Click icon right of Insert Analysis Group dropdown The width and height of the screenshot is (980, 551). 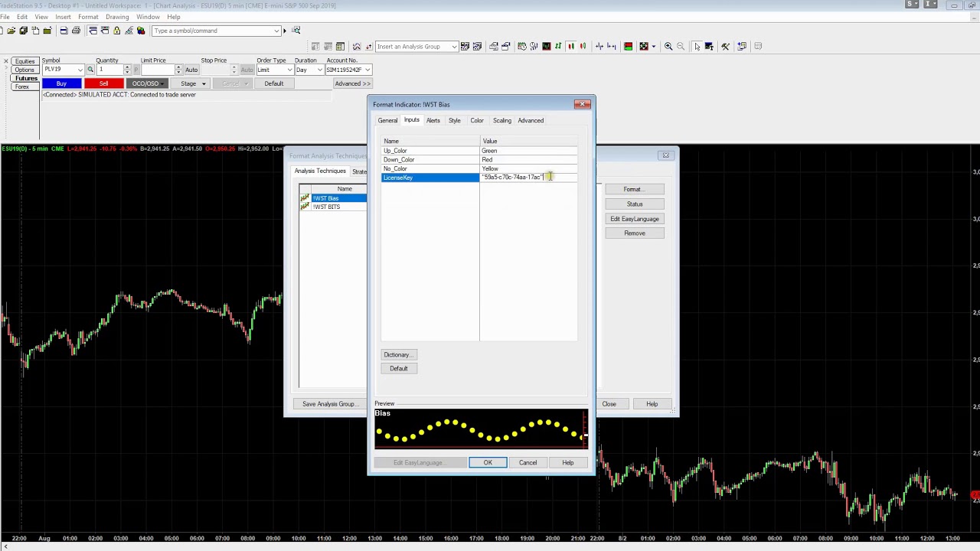click(465, 46)
